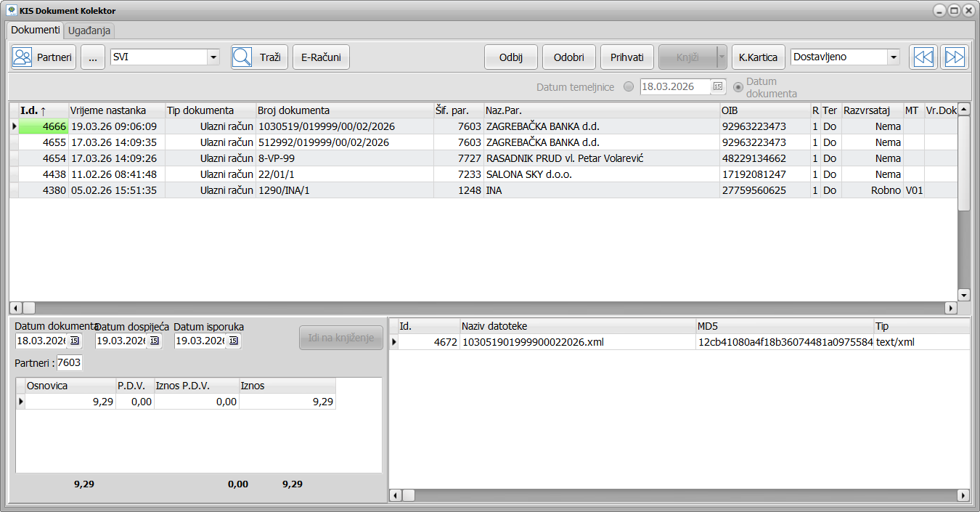
Task: Open the Dostavljeno status dropdown
Action: pyautogui.click(x=894, y=57)
